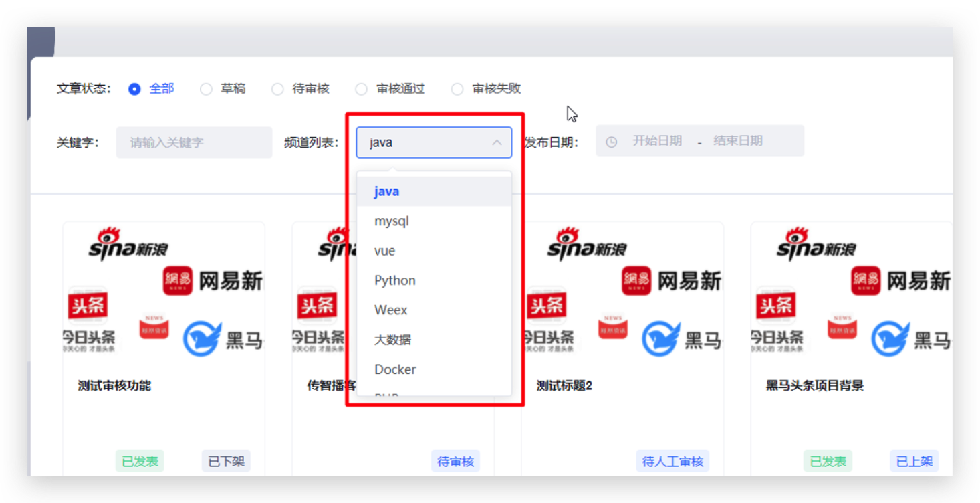Select the 审核失败 radio button
Viewport: 980px width, 503px height.
(x=457, y=89)
